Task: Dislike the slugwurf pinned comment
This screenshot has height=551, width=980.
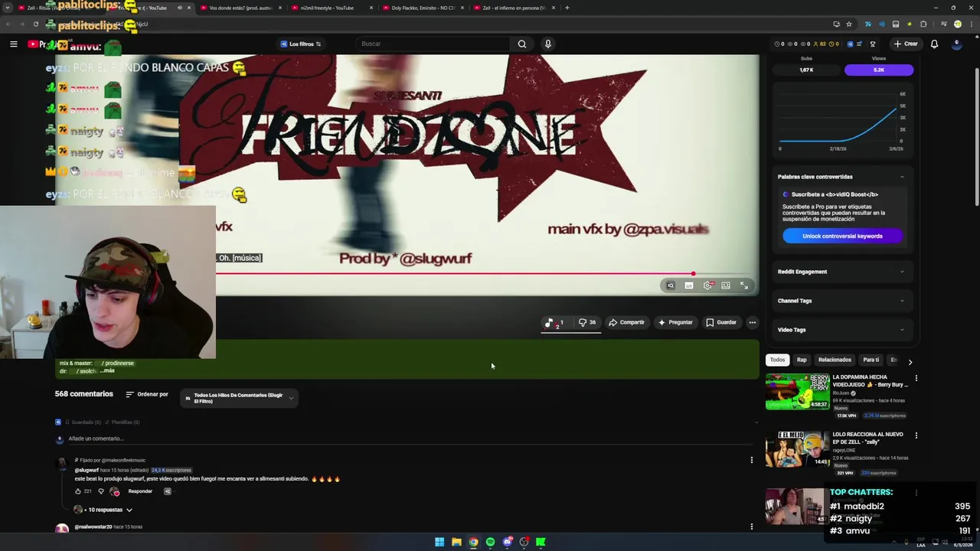Action: [100, 491]
